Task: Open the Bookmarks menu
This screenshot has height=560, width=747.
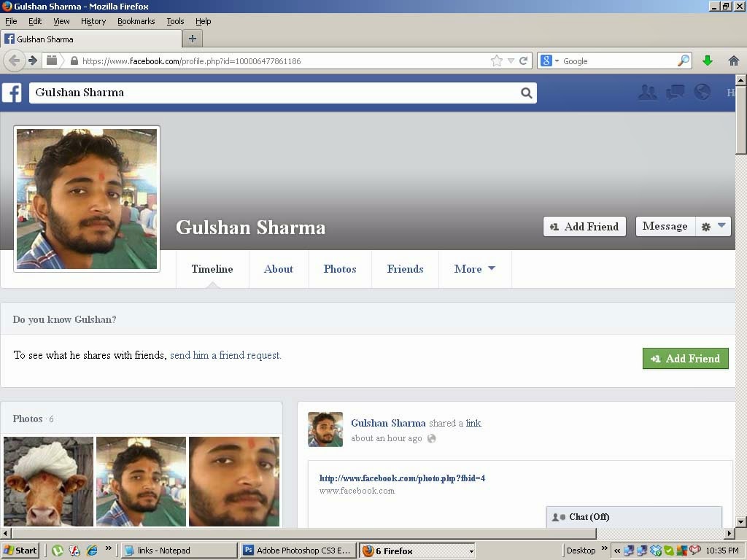Action: (x=136, y=21)
